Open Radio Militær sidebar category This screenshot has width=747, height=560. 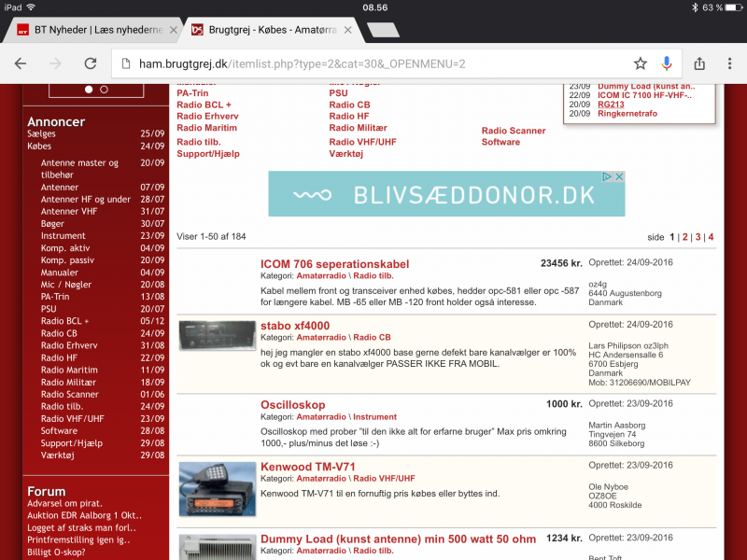point(68,383)
